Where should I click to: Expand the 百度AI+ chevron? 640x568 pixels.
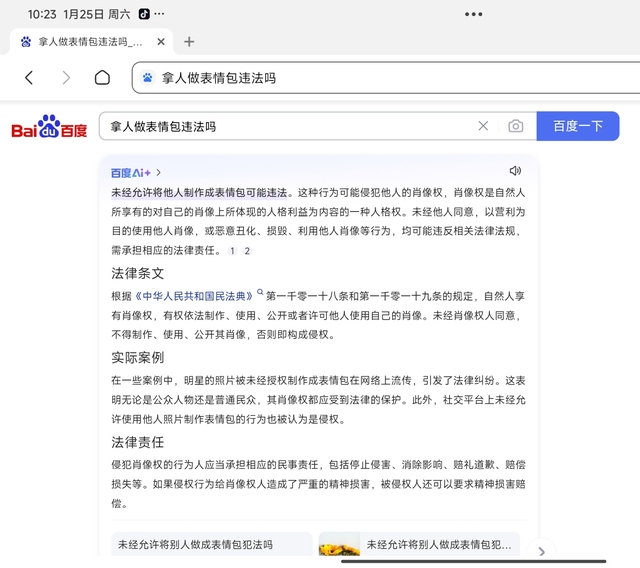click(158, 173)
